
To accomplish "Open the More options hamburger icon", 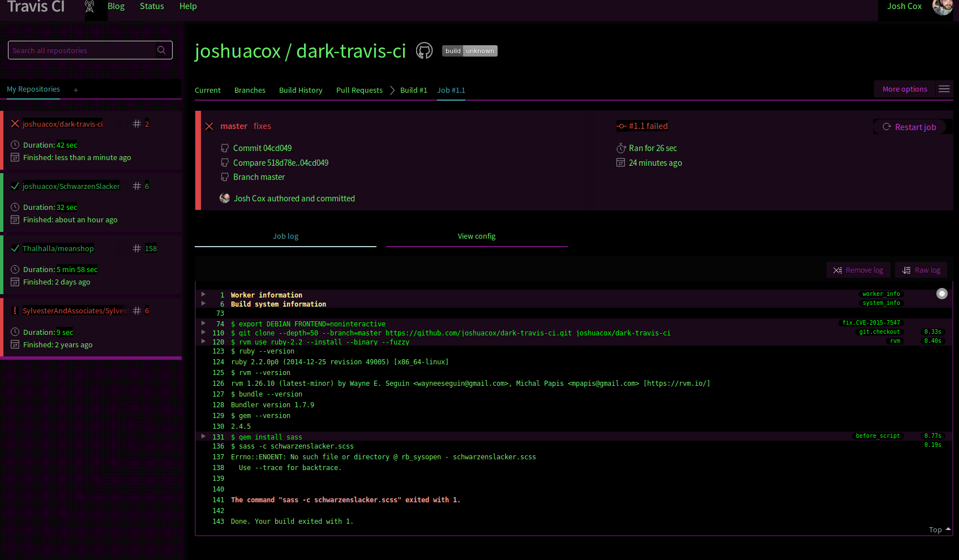I will tap(944, 89).
